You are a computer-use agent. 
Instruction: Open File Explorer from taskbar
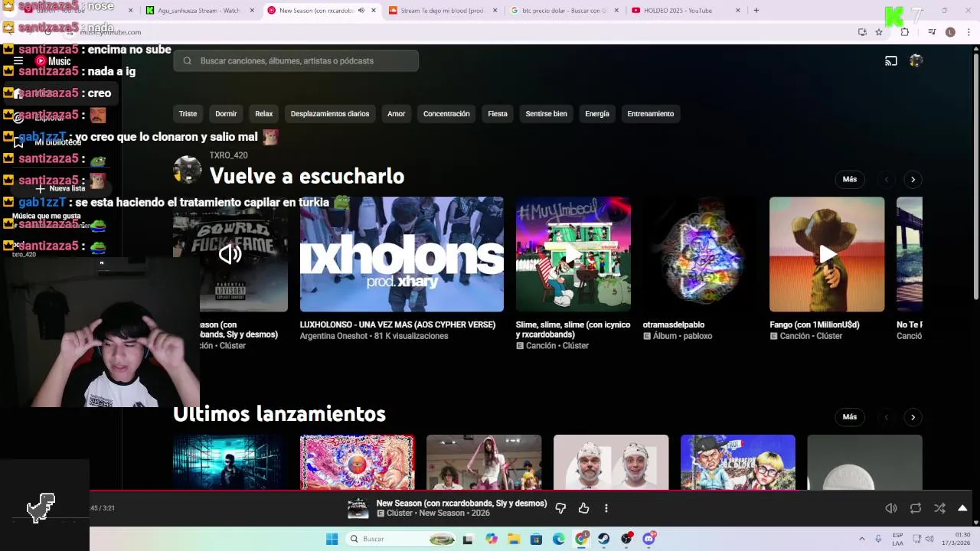(x=514, y=539)
